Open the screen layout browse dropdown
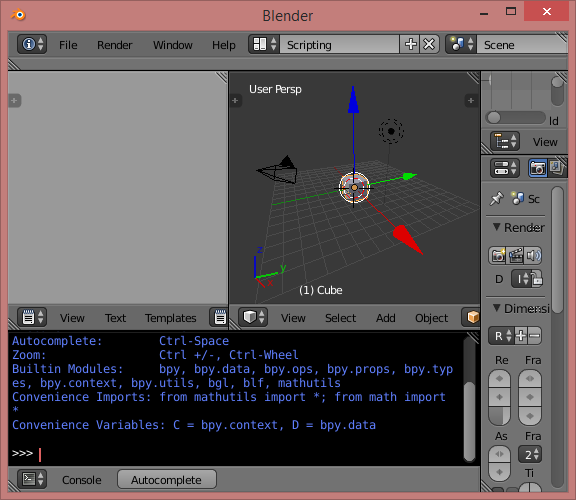Viewport: 576px width, 500px height. coord(264,44)
